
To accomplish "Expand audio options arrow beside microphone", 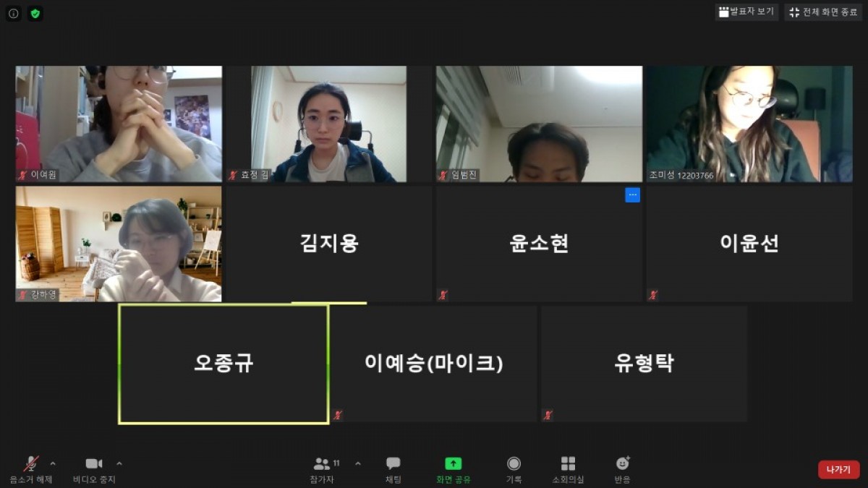I will point(53,463).
